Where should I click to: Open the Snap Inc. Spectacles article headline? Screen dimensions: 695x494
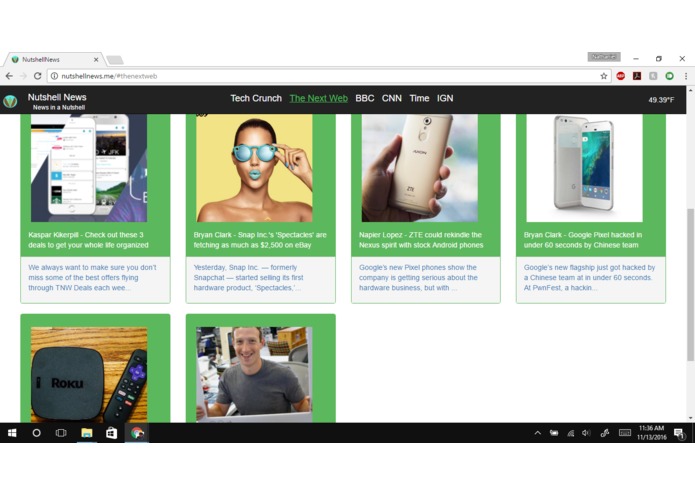(260, 240)
